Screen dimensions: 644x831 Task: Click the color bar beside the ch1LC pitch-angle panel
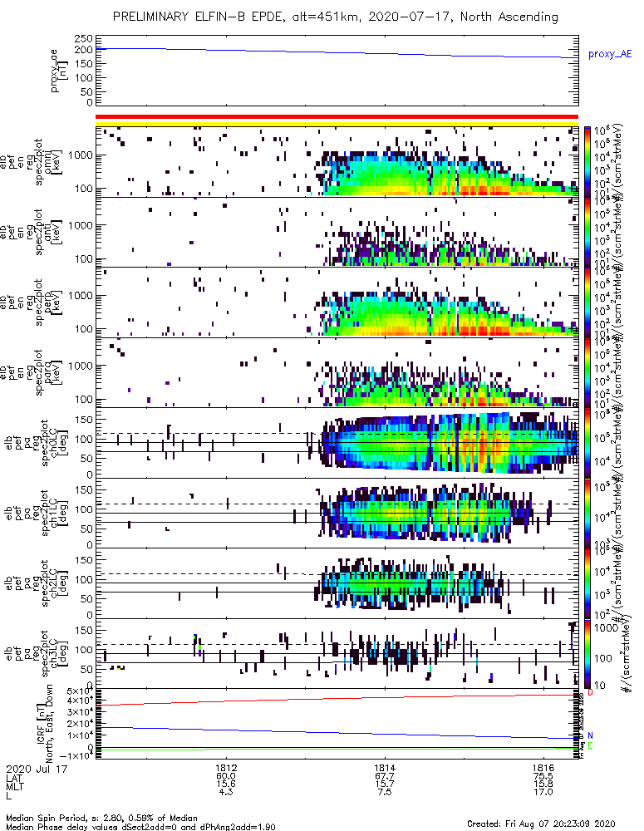click(x=587, y=513)
